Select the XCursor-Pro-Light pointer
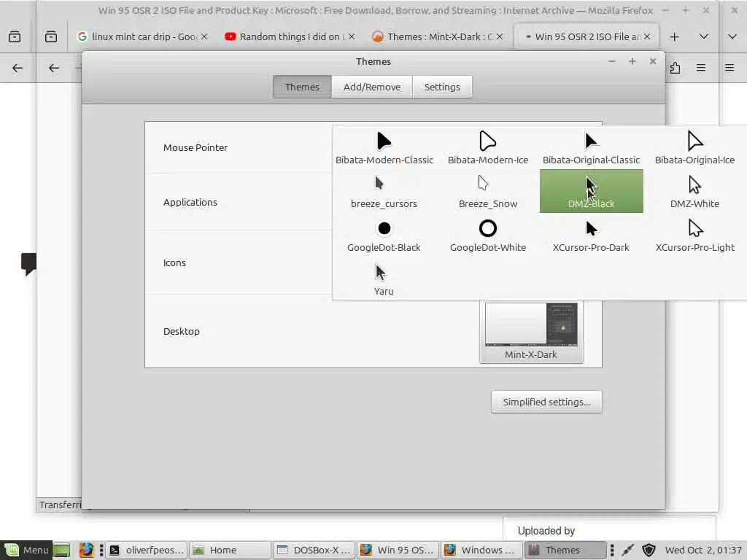 coord(694,236)
